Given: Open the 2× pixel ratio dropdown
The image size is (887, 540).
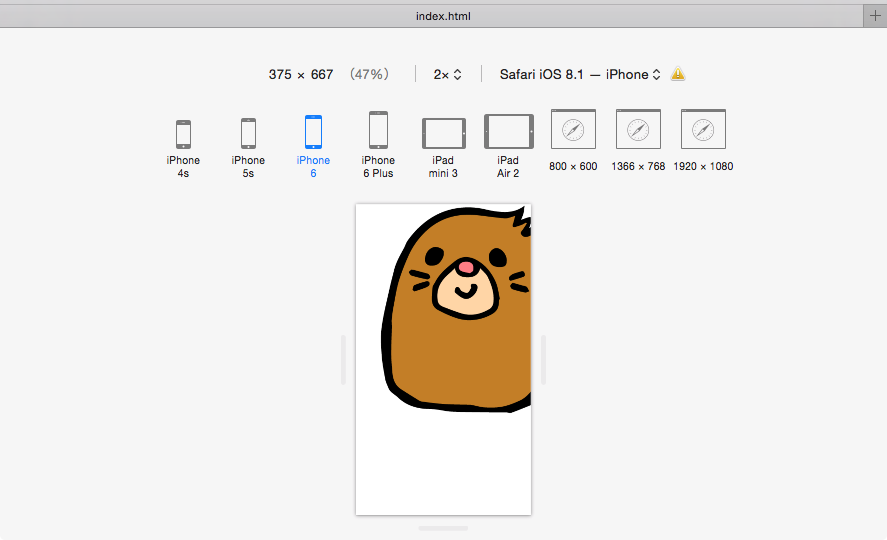Looking at the screenshot, I should point(447,75).
